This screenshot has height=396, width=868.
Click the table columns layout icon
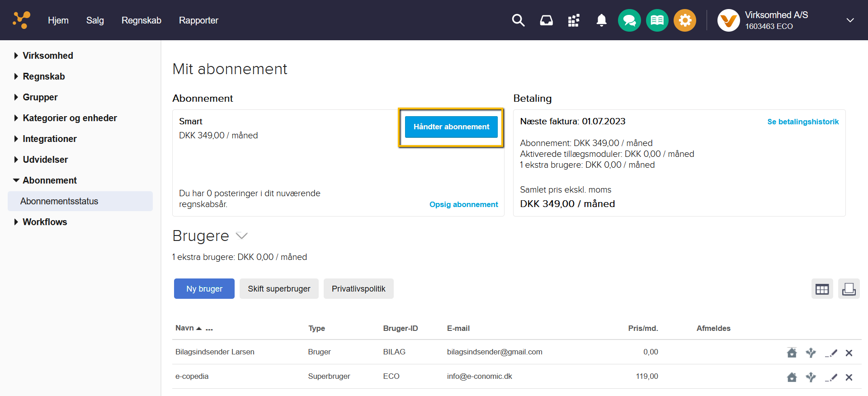click(x=822, y=289)
